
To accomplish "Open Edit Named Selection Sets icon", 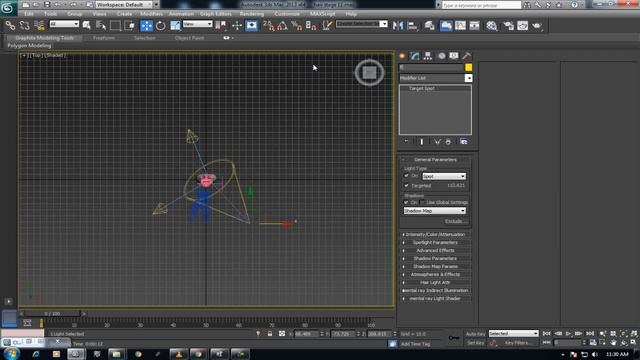I will pos(327,26).
